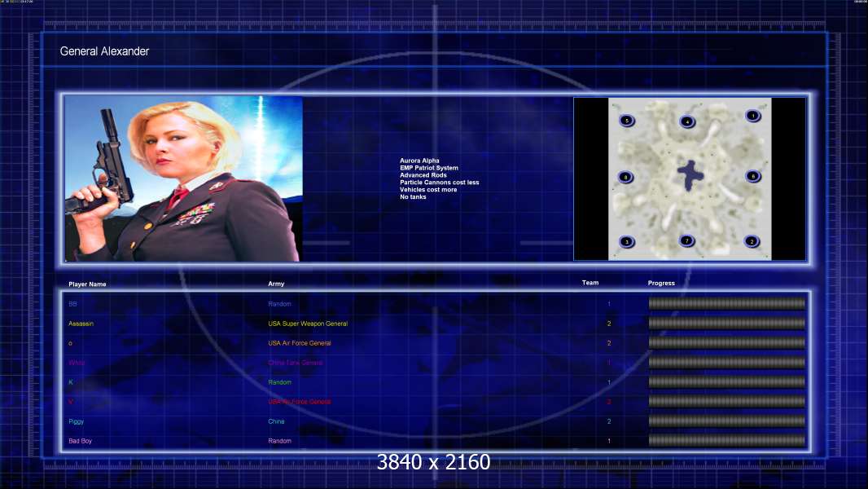Viewport: 868px width, 489px height.
Task: Click Bad Boy's loading progress bar
Action: pos(727,441)
